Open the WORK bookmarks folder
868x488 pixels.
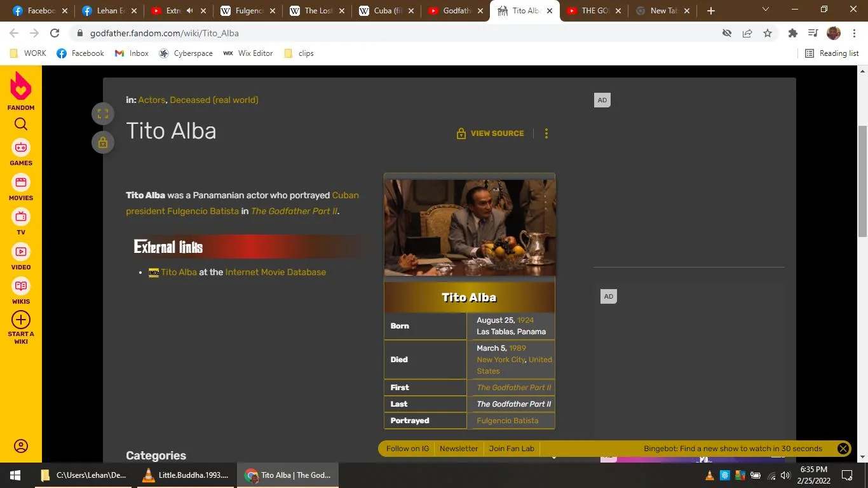[x=28, y=53]
